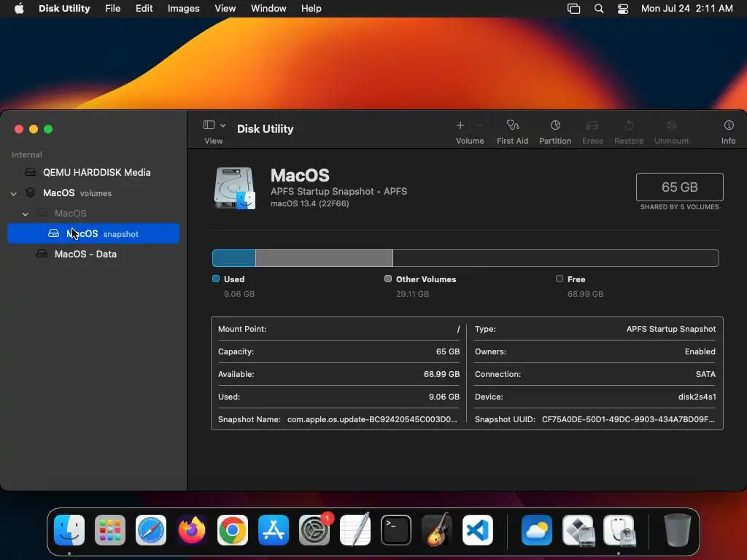The image size is (747, 560).
Task: Open Terminal from the Dock
Action: coord(396,530)
